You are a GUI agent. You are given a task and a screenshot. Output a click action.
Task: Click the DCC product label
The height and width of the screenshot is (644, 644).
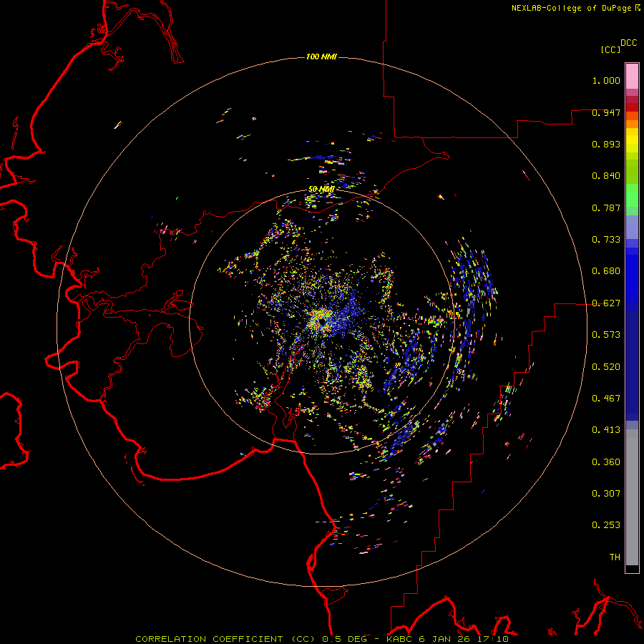click(628, 43)
